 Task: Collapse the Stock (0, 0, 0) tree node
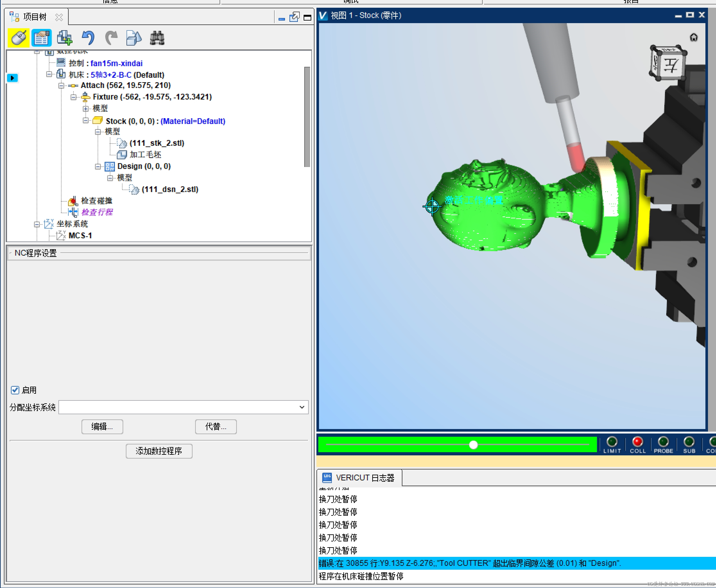[86, 120]
